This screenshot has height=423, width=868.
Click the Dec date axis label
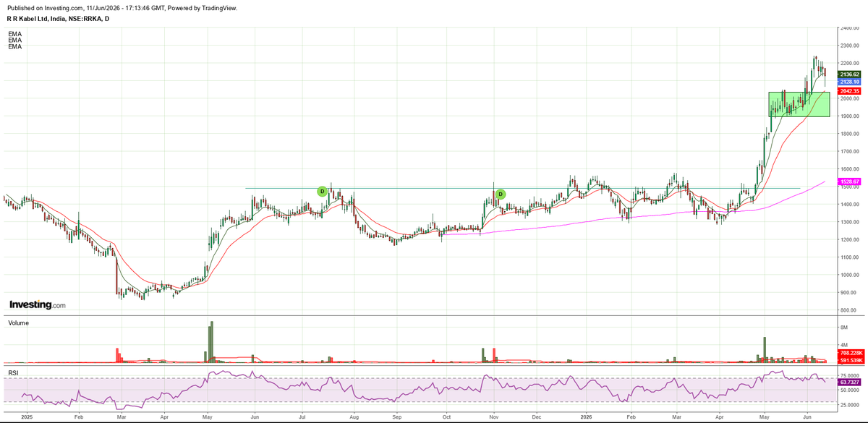(x=537, y=418)
